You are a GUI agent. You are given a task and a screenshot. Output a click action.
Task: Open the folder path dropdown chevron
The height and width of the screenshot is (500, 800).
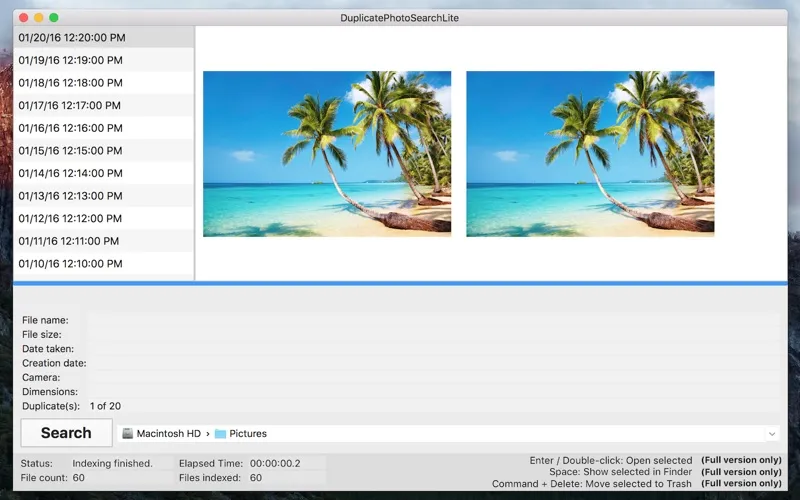(771, 434)
